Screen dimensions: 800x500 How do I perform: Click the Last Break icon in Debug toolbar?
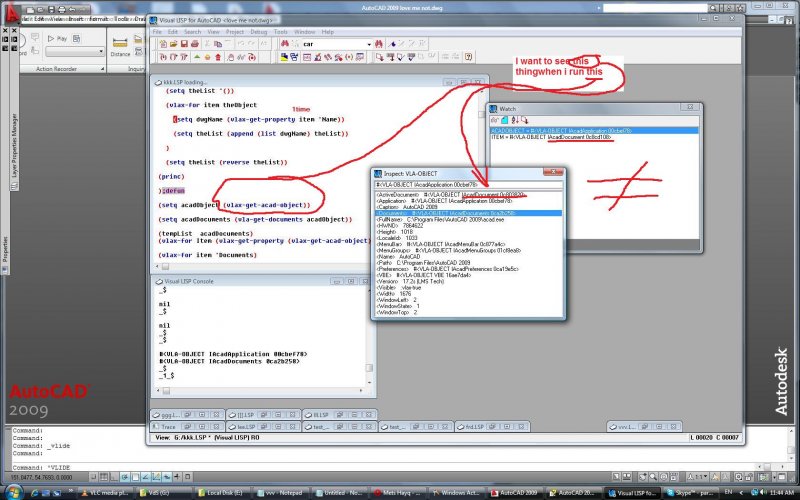252,57
